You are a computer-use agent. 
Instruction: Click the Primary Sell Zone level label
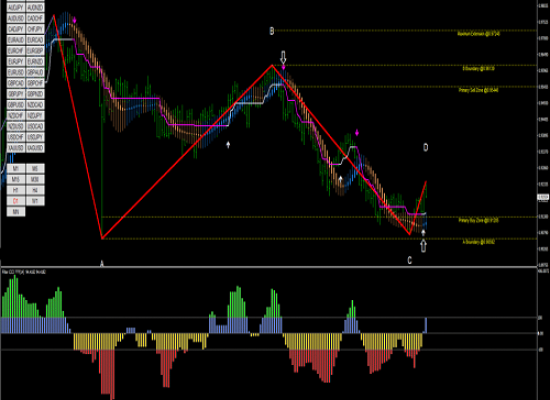coord(478,90)
